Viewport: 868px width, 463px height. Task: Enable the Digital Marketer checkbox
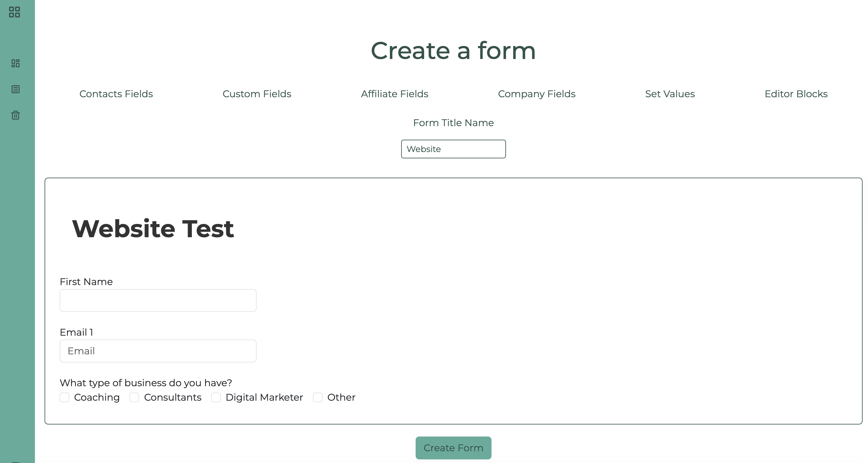click(216, 397)
